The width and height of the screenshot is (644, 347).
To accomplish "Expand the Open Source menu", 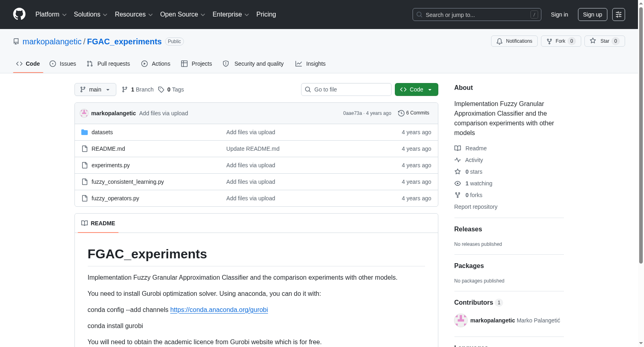I will pos(183,15).
